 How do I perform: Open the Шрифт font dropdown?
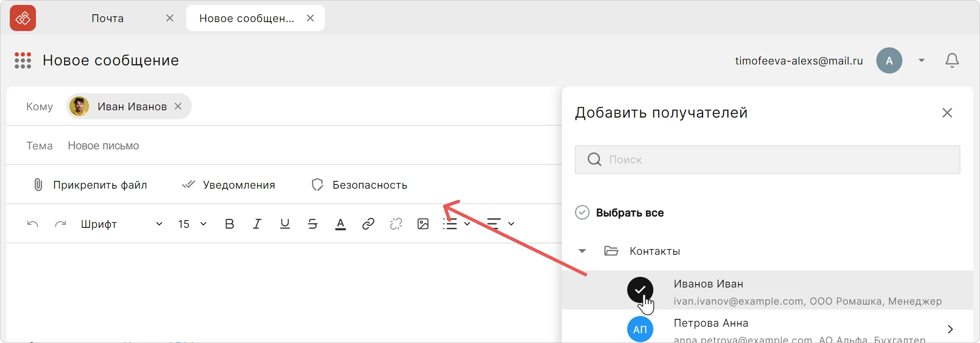tap(122, 224)
